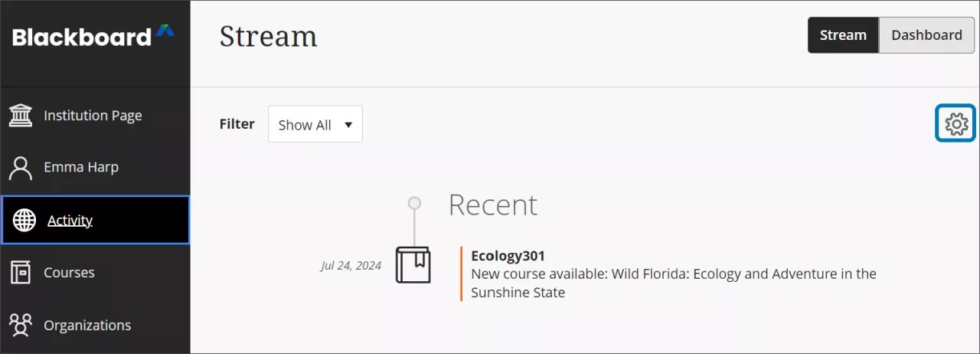The width and height of the screenshot is (980, 354).
Task: Select Courses in the sidebar menu
Action: 69,273
